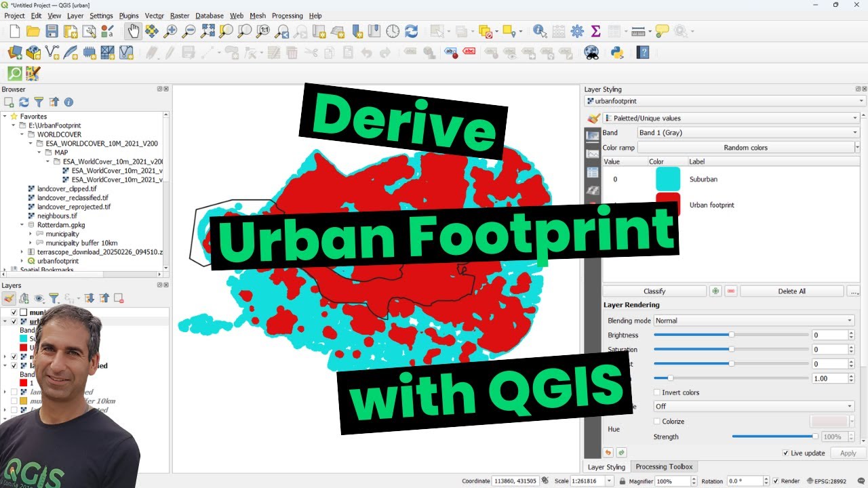This screenshot has width=868, height=488.
Task: Zoom to full extent icon
Action: 208,31
